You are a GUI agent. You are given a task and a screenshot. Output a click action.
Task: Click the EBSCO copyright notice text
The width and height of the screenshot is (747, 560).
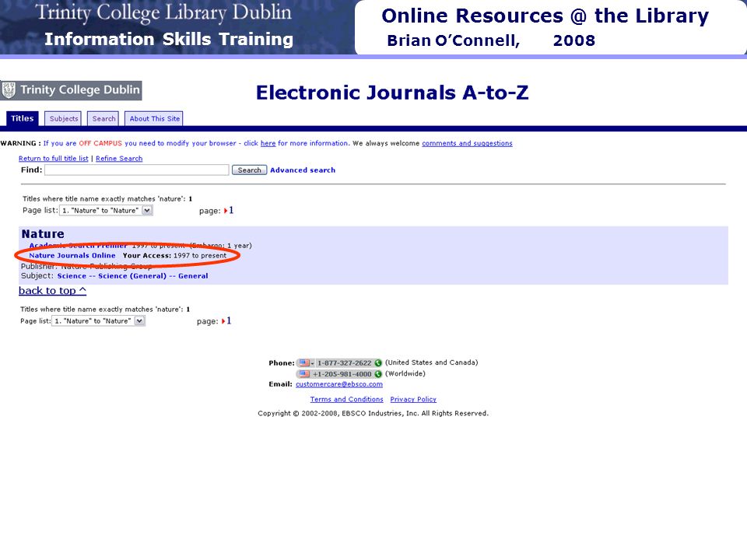[373, 413]
